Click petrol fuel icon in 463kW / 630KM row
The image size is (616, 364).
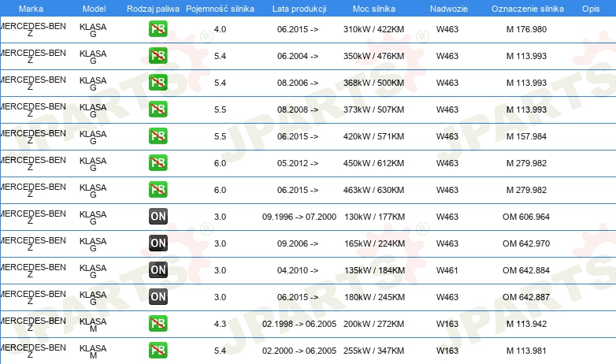158,189
